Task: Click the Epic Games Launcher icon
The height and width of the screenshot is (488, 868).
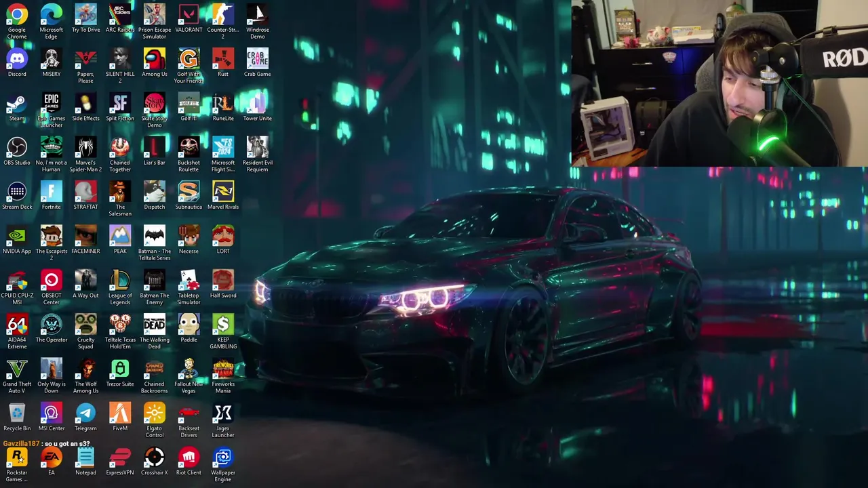Action: tap(51, 103)
